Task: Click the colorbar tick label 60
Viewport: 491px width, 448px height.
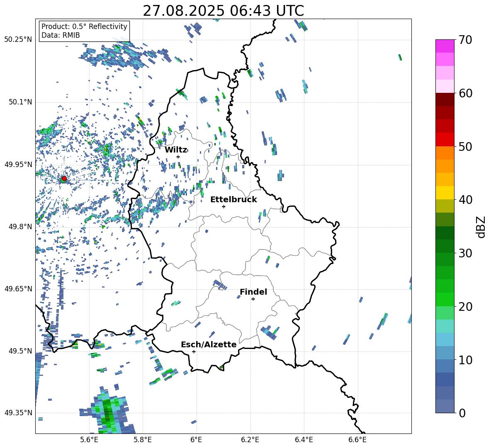Action: [x=465, y=93]
